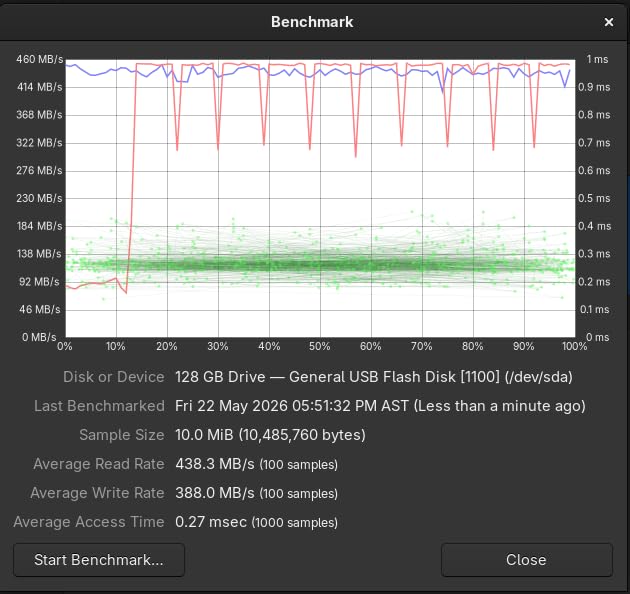Click the 20% label on horizontal axis
Screen dimensions: 630x594
coord(167,346)
